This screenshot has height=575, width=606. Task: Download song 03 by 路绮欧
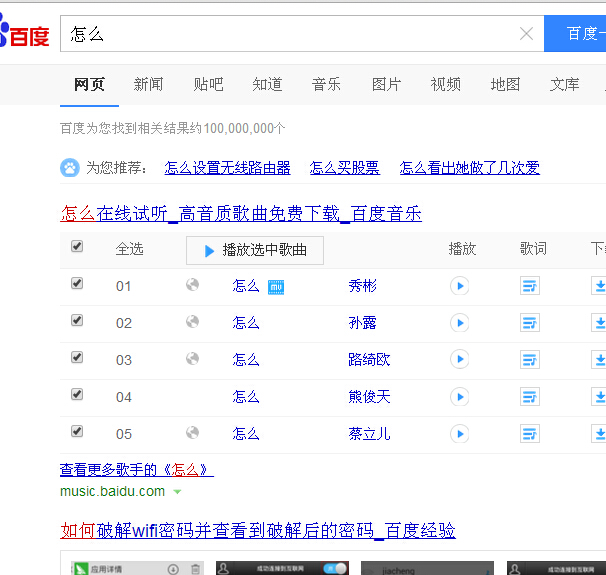[x=599, y=359]
